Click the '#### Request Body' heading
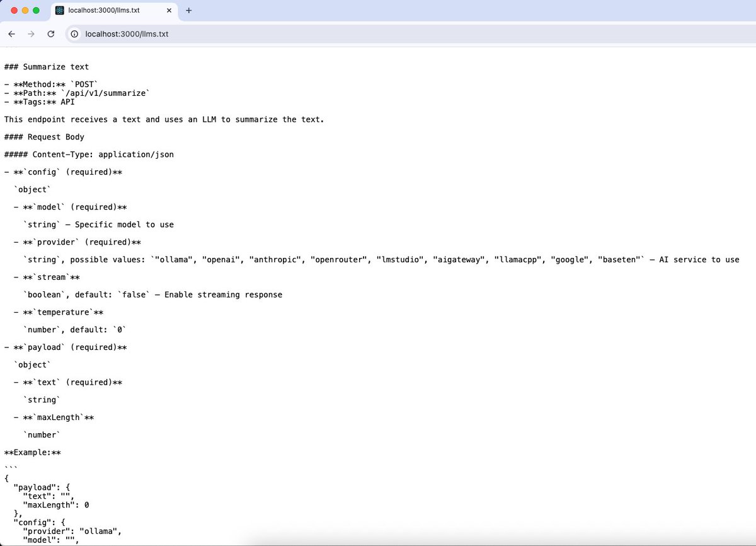Viewport: 756px width, 546px height. click(x=44, y=137)
